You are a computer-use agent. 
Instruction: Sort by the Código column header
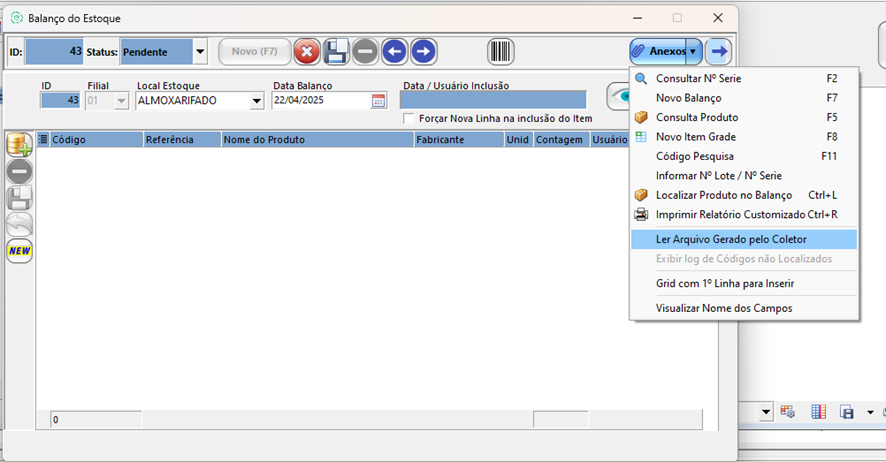point(96,140)
